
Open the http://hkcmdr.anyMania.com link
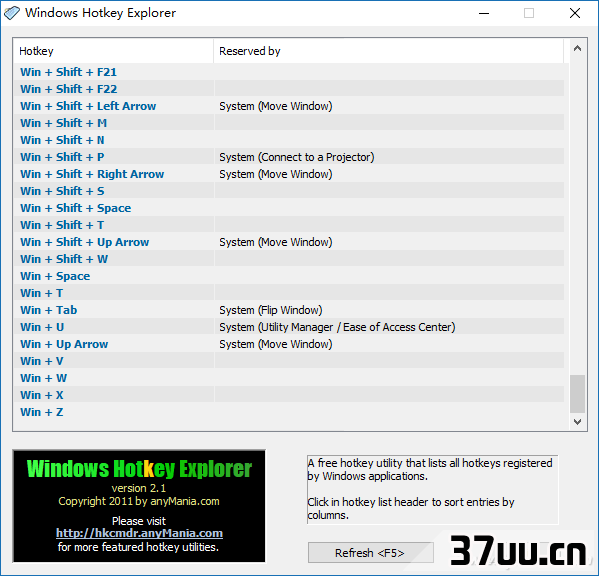point(139,533)
